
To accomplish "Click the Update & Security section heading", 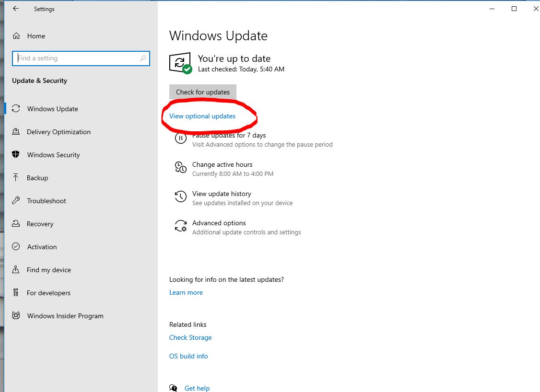I will click(40, 81).
